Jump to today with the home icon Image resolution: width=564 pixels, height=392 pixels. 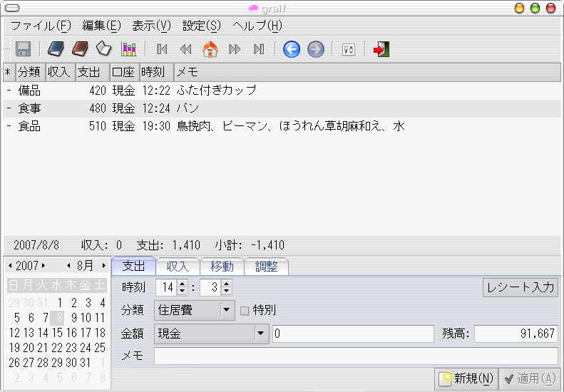(x=210, y=49)
